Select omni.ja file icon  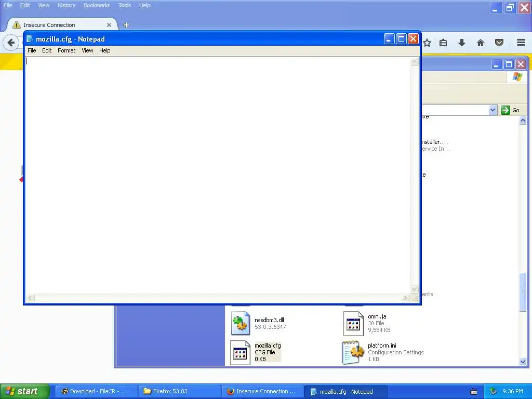(353, 324)
